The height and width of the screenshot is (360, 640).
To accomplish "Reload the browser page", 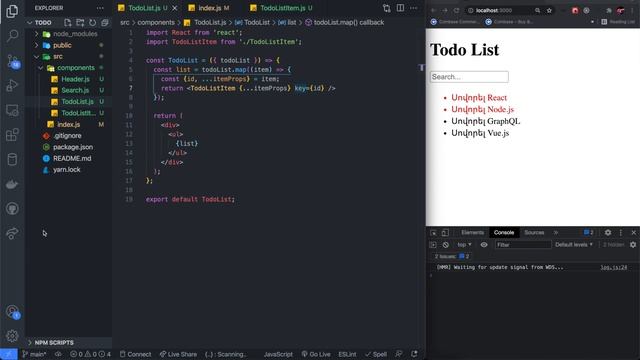I will point(456,10).
